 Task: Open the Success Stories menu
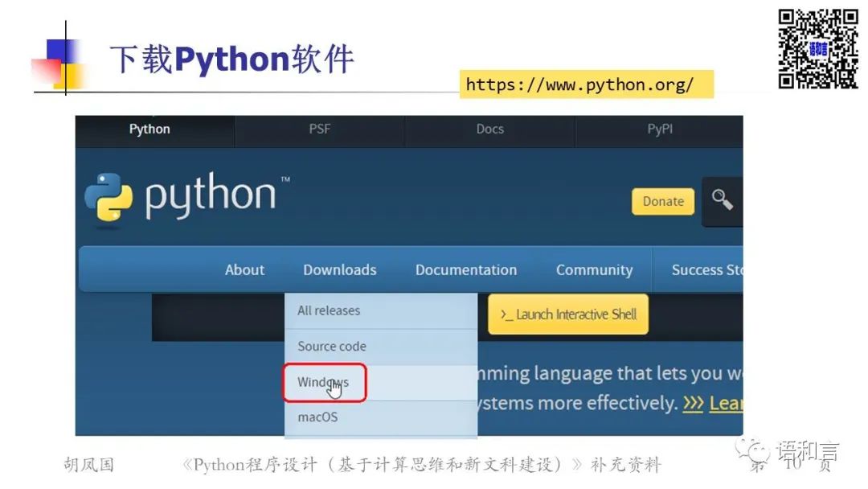[707, 269]
